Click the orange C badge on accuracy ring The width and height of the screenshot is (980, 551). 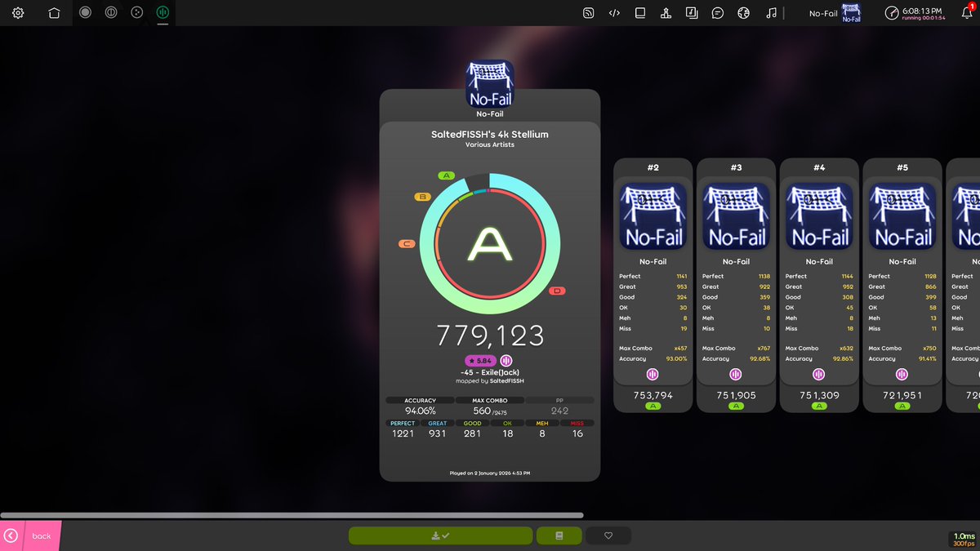(406, 243)
